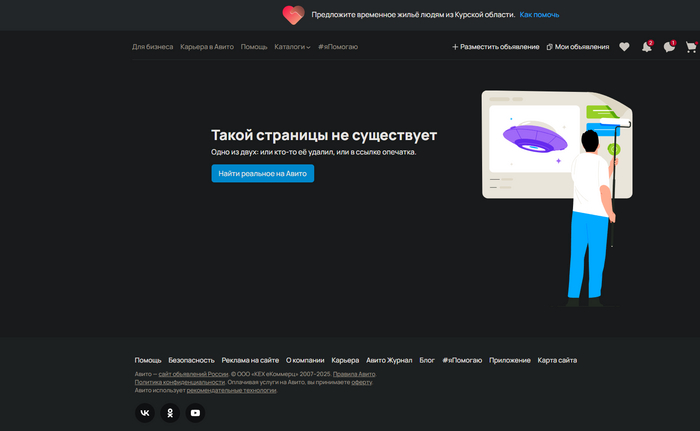Open footer Реклама на сайте link
This screenshot has height=431, width=700.
250,360
